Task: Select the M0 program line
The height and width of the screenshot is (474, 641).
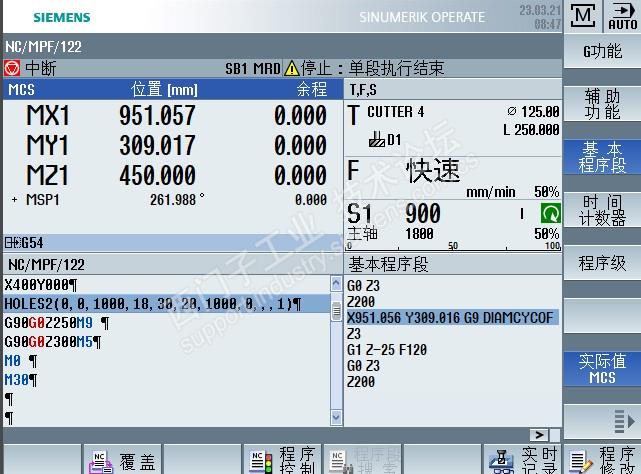Action: click(x=167, y=361)
